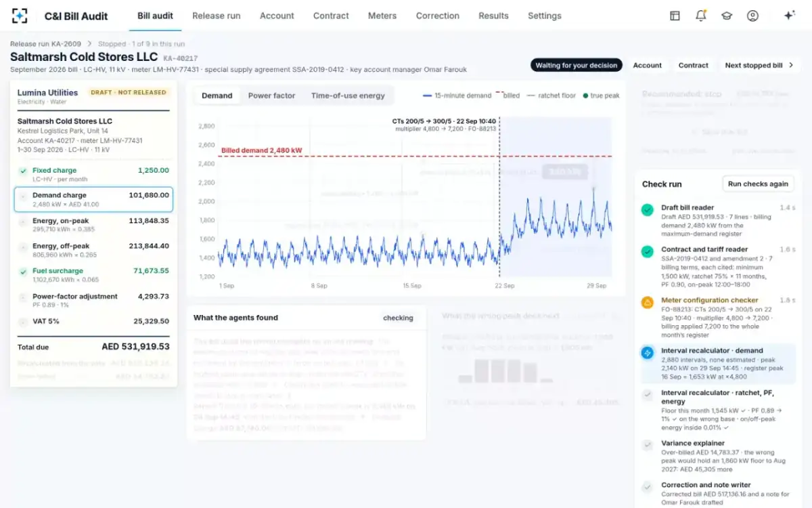Click the Waiting for your decision badge
Screen dimensions: 812x508
tap(577, 65)
